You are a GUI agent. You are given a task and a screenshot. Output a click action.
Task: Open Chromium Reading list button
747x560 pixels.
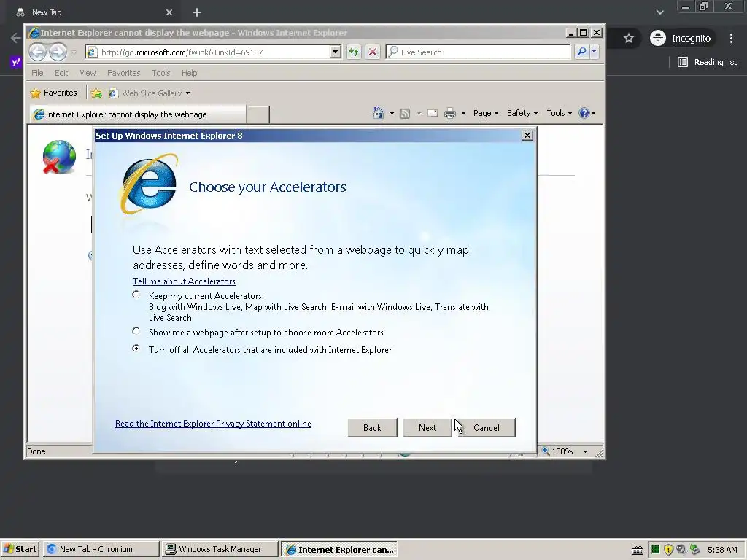coord(707,62)
